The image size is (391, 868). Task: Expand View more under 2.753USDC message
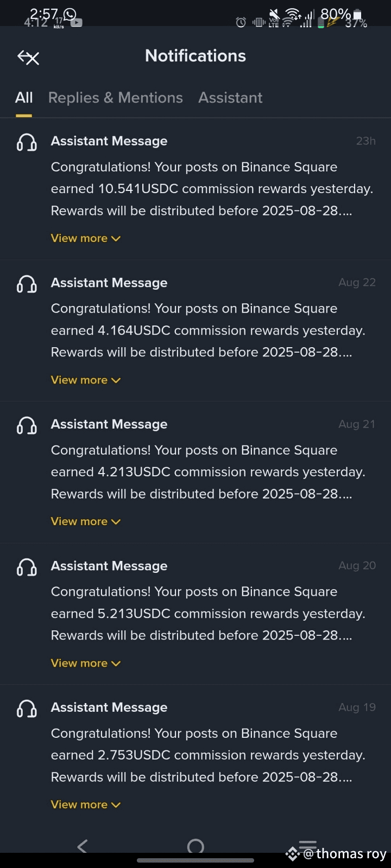pos(85,805)
